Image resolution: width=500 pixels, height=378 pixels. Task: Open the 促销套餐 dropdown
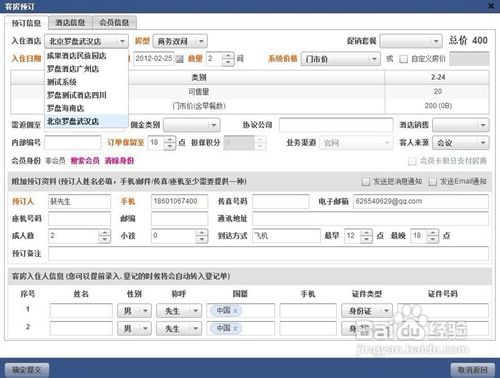pos(411,41)
